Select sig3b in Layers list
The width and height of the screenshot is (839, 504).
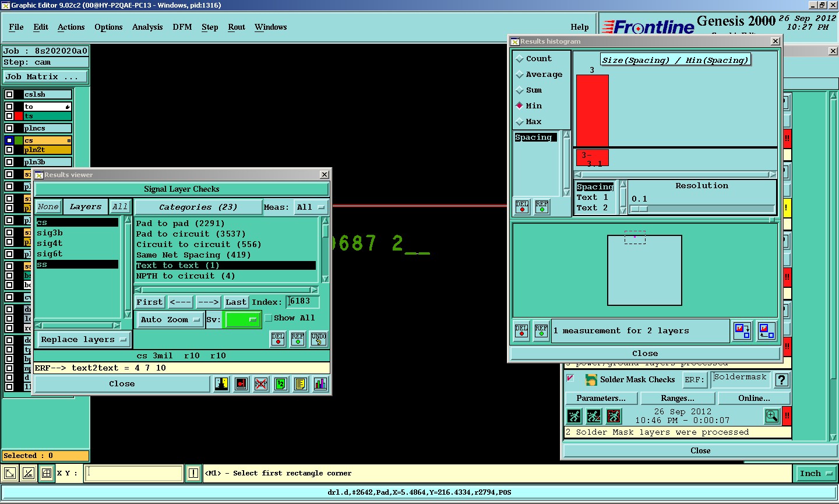[x=76, y=233]
